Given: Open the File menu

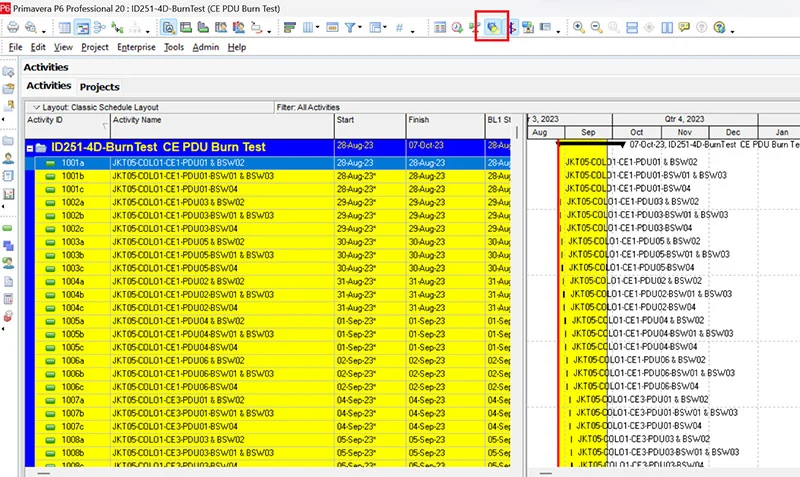Looking at the screenshot, I should click(x=15, y=47).
